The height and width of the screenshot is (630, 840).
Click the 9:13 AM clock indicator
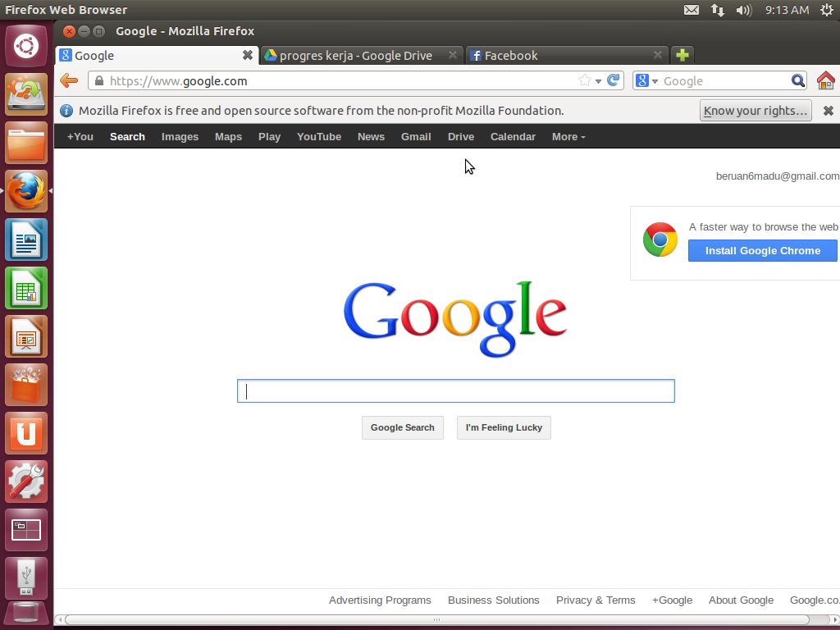[x=787, y=10]
